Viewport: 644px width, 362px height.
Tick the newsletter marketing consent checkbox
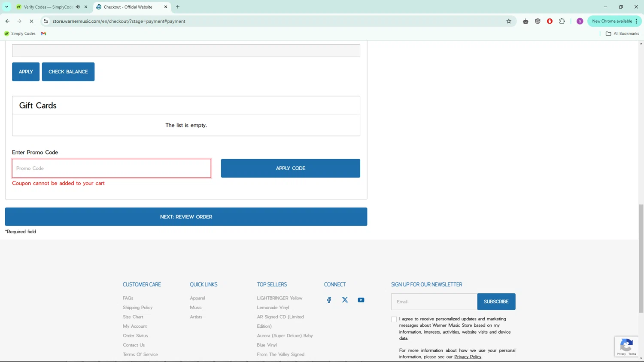pyautogui.click(x=394, y=319)
